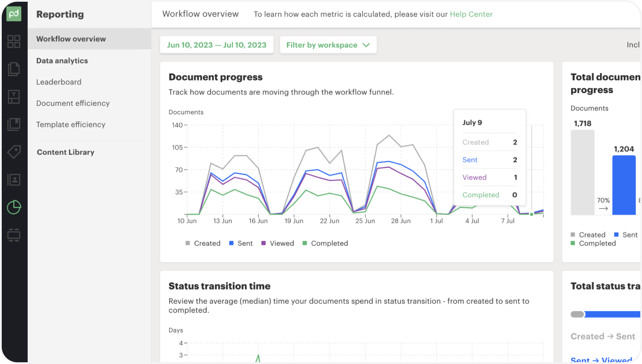
Task: Click the Workflow overview page title
Action: 200,14
